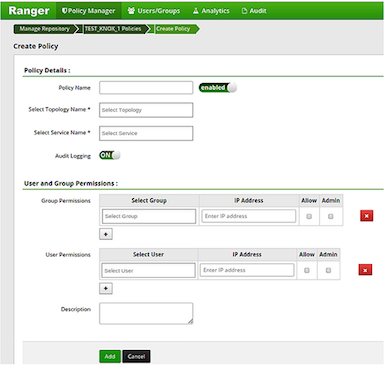Remove the group permissions row
The image size is (384, 365).
pos(366,216)
